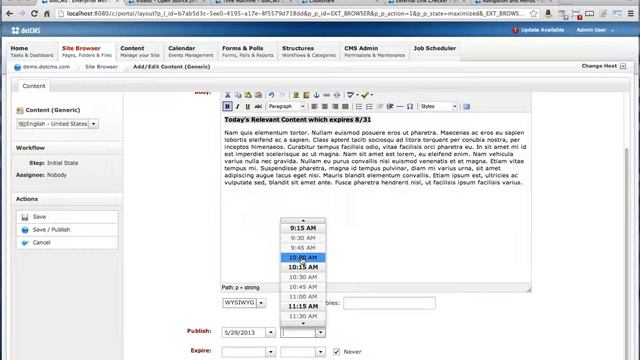
Task: Open the Calendar main menu tab
Action: pyautogui.click(x=190, y=51)
